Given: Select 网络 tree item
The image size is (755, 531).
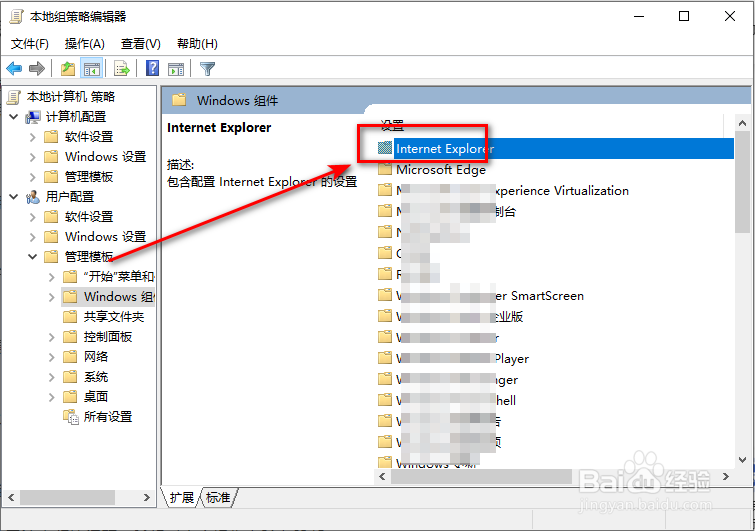Looking at the screenshot, I should 96,357.
